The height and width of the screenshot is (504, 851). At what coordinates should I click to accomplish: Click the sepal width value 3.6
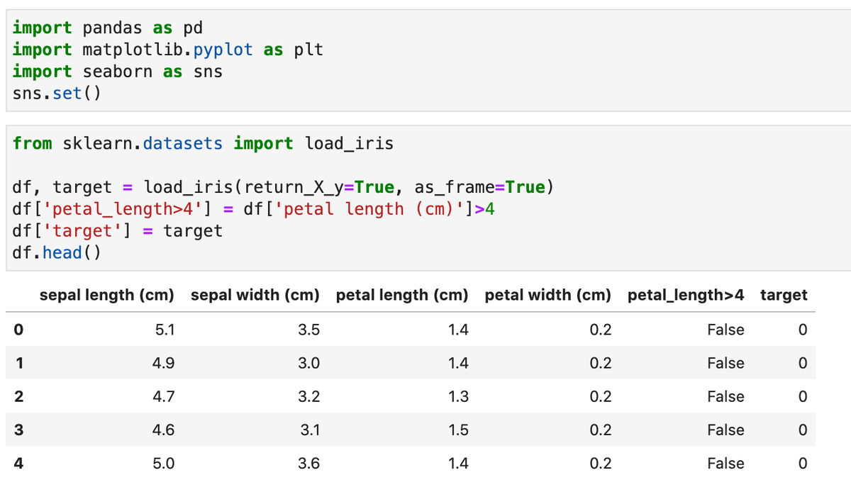coord(309,464)
